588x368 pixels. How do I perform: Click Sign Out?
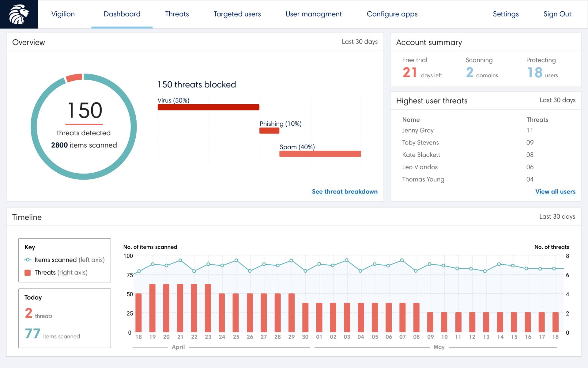557,14
